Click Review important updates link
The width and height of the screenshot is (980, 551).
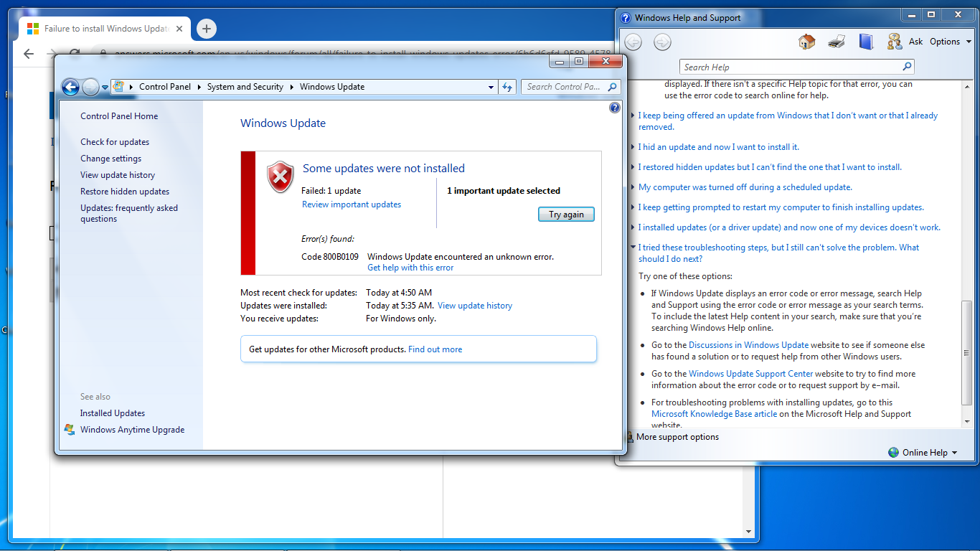352,204
